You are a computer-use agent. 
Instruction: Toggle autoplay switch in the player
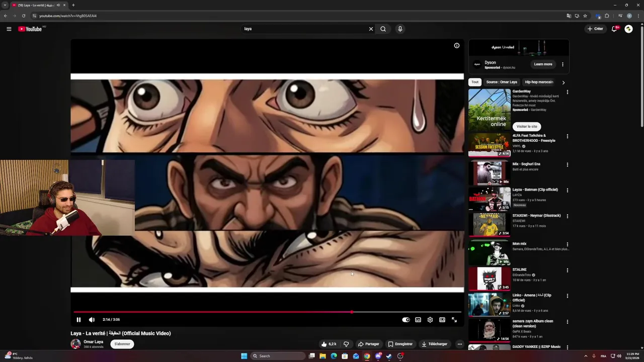click(406, 320)
